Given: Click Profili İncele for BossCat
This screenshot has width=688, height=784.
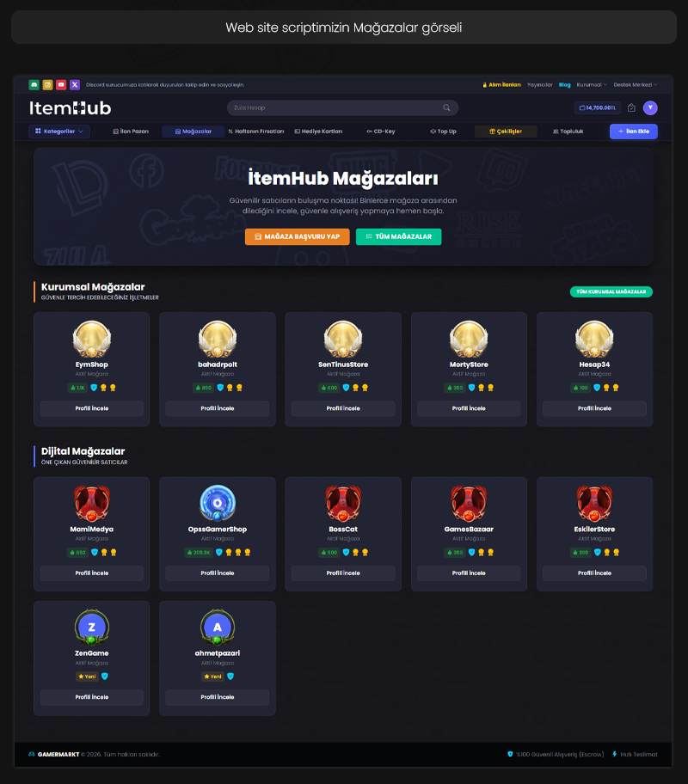Looking at the screenshot, I should tap(343, 573).
